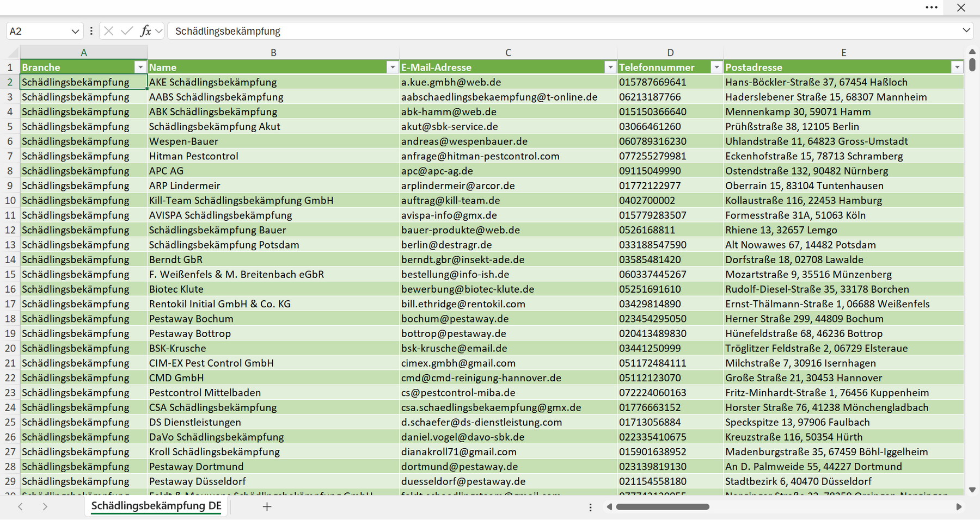
Task: Click the add new sheet plus icon
Action: click(267, 506)
